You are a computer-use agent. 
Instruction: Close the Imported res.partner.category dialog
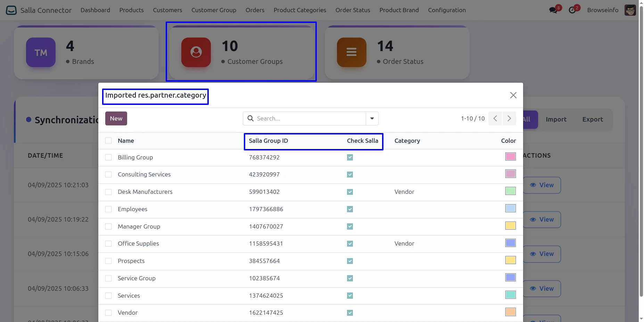(513, 95)
